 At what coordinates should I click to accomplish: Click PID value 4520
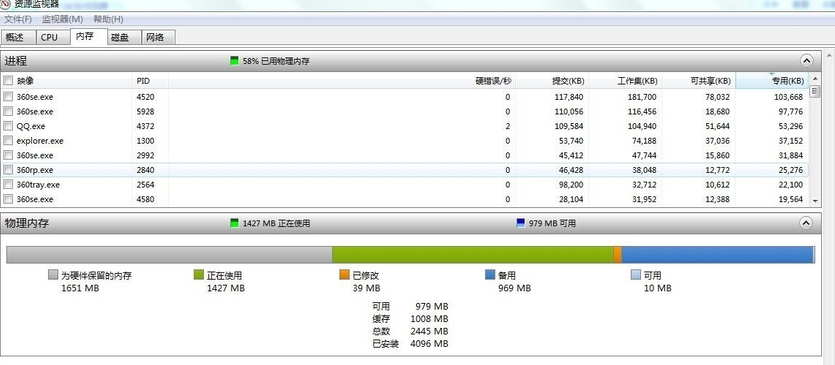(x=145, y=97)
